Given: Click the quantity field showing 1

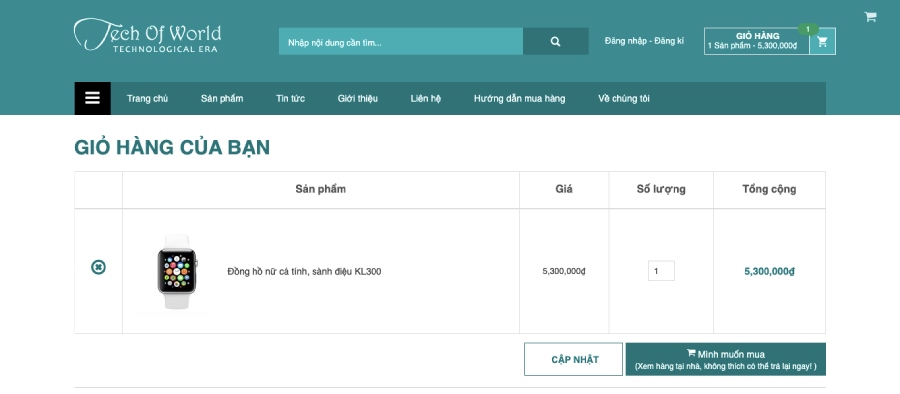Looking at the screenshot, I should click(x=661, y=271).
